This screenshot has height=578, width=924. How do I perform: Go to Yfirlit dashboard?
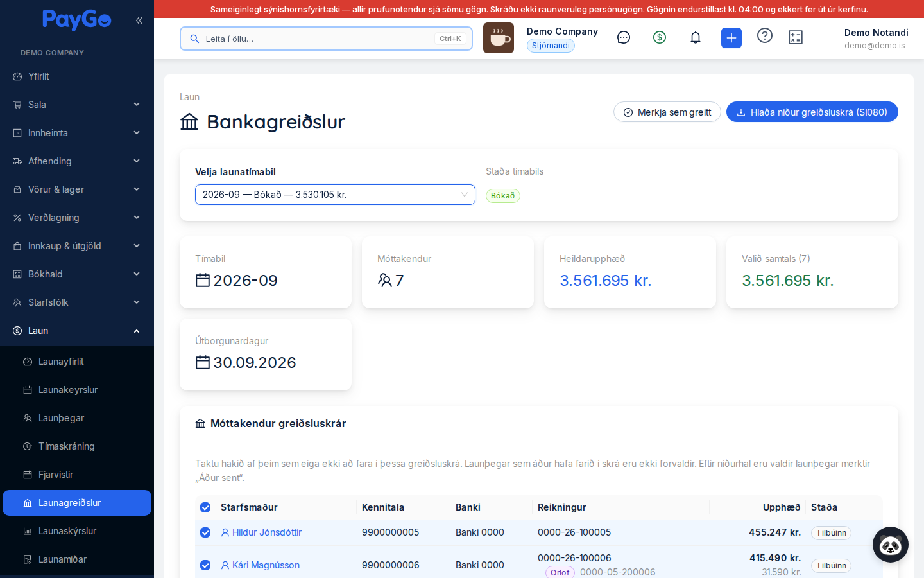(x=77, y=76)
